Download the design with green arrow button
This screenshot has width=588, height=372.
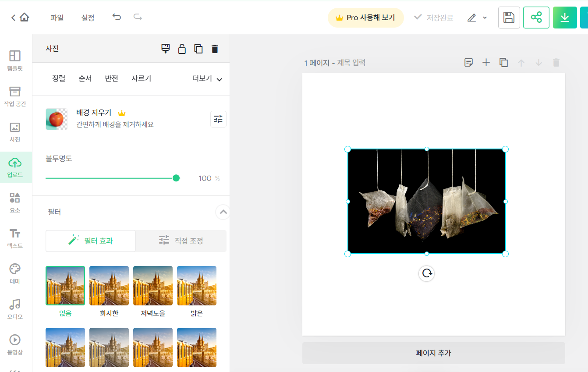click(565, 18)
